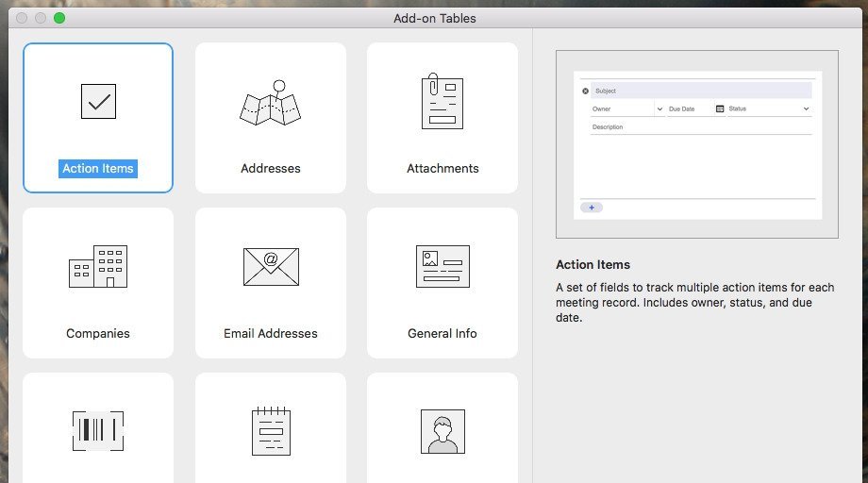Pick the Attachments paperclip document icon
Viewport: 868px width, 483px height.
[x=442, y=101]
